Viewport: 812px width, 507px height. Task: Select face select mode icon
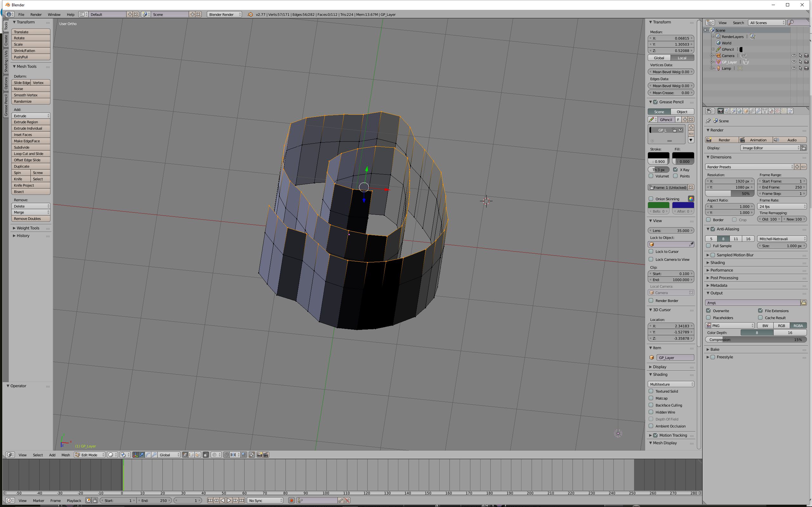pyautogui.click(x=198, y=455)
